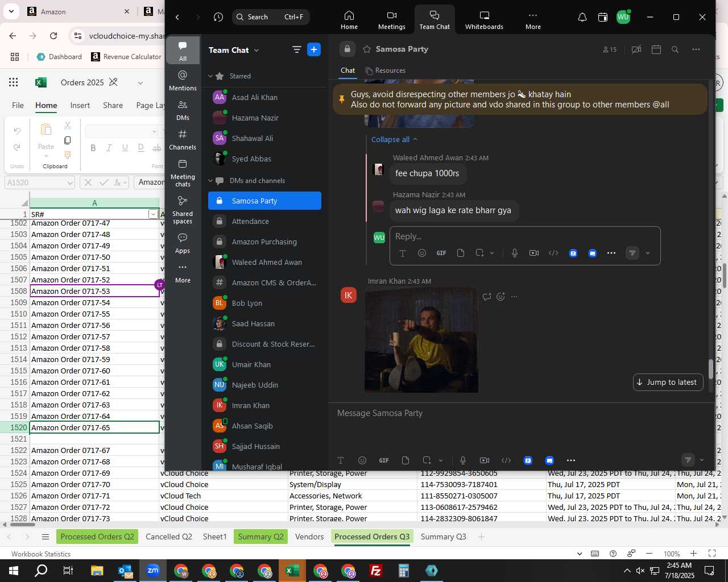Open screenshot tool dropdown in message toolbar
This screenshot has width=728, height=582.
441,460
